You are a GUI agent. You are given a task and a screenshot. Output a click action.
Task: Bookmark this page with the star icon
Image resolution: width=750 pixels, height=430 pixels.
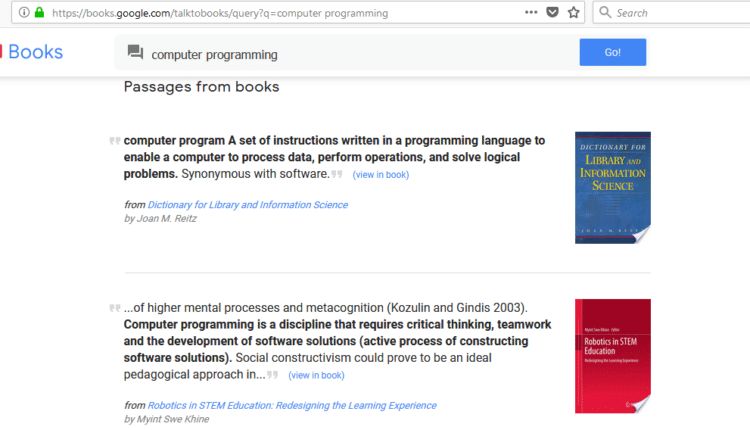click(574, 12)
